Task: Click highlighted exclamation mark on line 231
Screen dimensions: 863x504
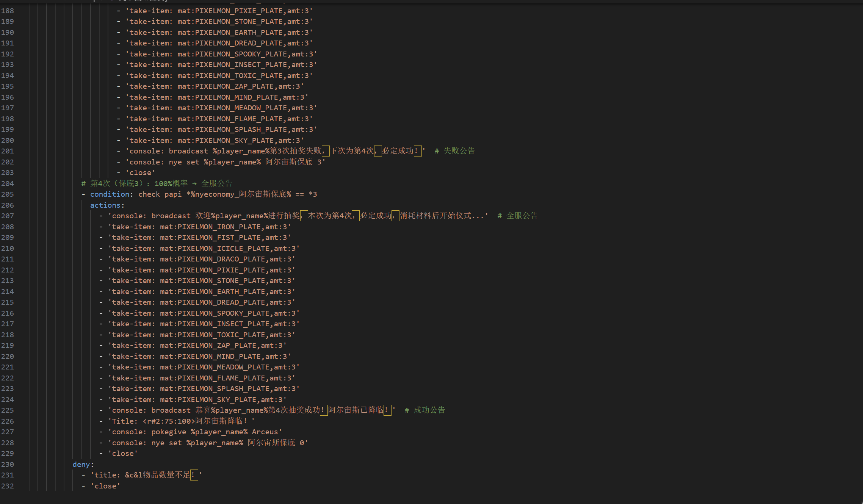Action: coord(194,475)
